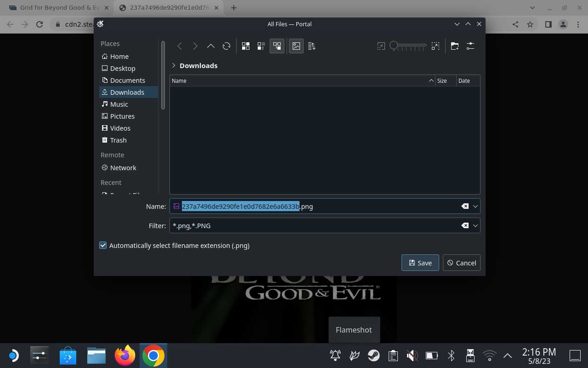This screenshot has height=368, width=588.
Task: Expand the Downloads breadcrumb chevron
Action: coord(174,65)
